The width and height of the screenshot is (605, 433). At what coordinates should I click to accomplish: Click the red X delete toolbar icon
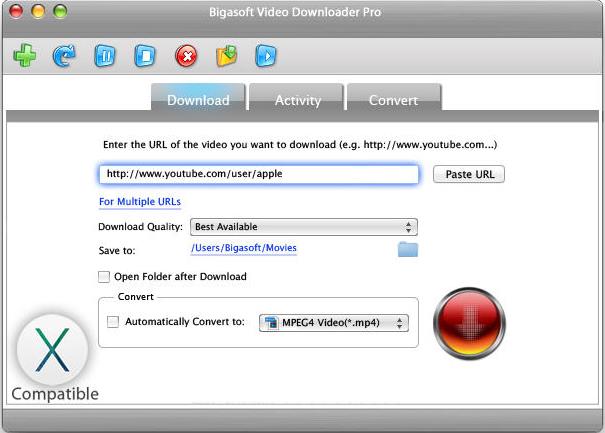point(186,56)
